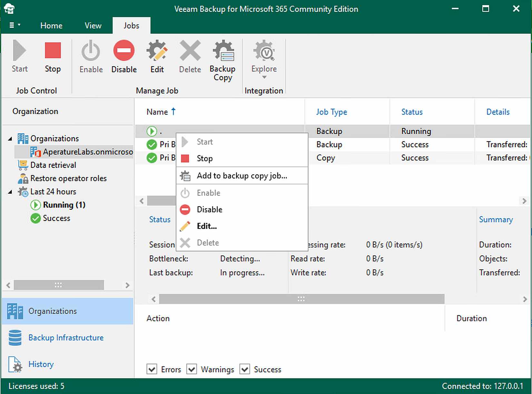Click the job list horizontal scrollbar thumb
This screenshot has height=394, width=532.
(161, 201)
